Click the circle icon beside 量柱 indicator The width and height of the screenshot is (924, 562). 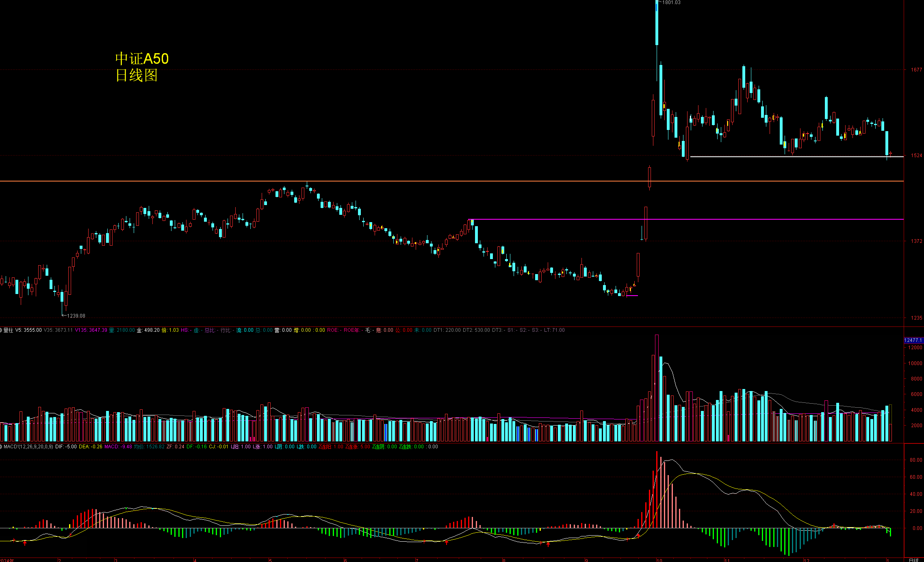(x=1, y=330)
